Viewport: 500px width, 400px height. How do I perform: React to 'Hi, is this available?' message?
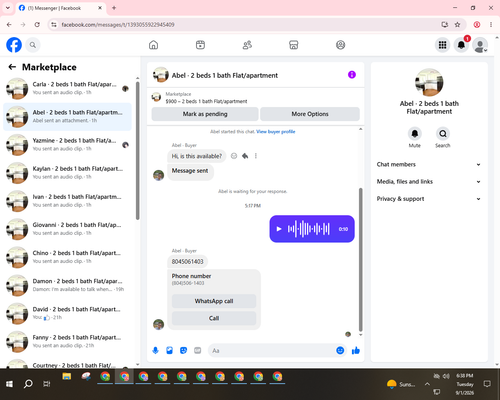pos(234,156)
